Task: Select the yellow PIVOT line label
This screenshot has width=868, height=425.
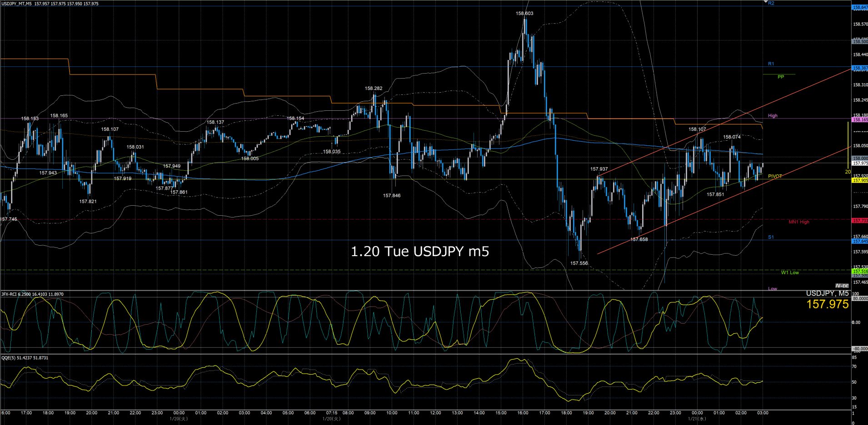Action: 775,176
